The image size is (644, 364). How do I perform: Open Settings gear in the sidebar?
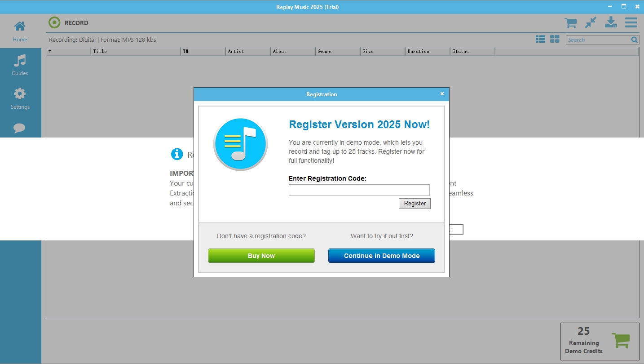pyautogui.click(x=20, y=98)
